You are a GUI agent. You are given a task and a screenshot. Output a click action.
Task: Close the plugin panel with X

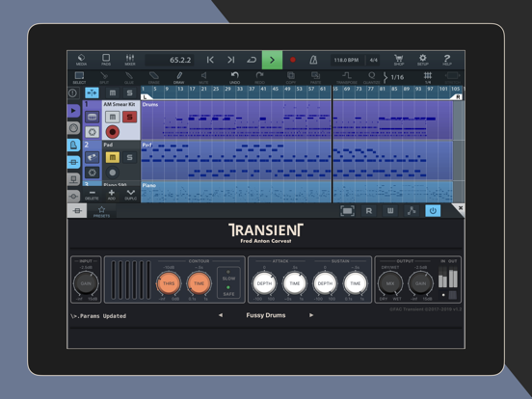[460, 207]
